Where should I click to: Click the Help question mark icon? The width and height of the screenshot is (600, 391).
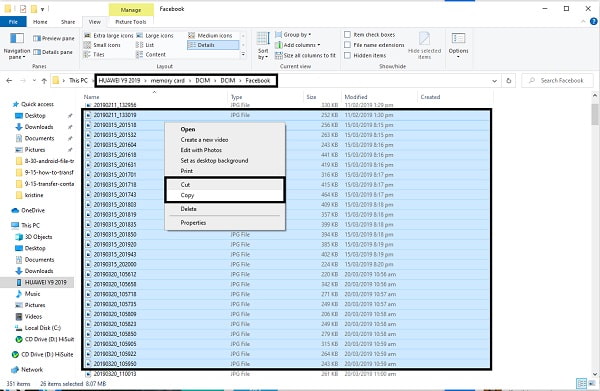[x=593, y=22]
